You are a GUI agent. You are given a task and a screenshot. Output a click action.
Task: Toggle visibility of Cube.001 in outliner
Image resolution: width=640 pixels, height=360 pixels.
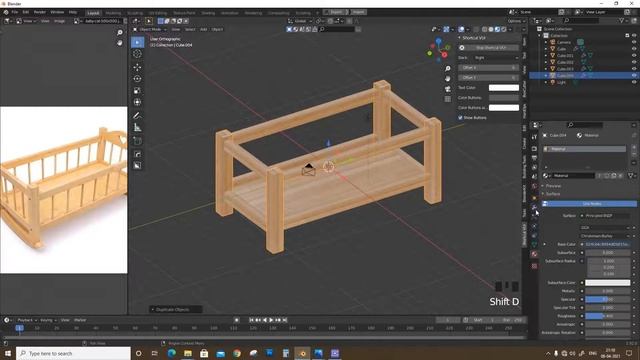tap(634, 55)
